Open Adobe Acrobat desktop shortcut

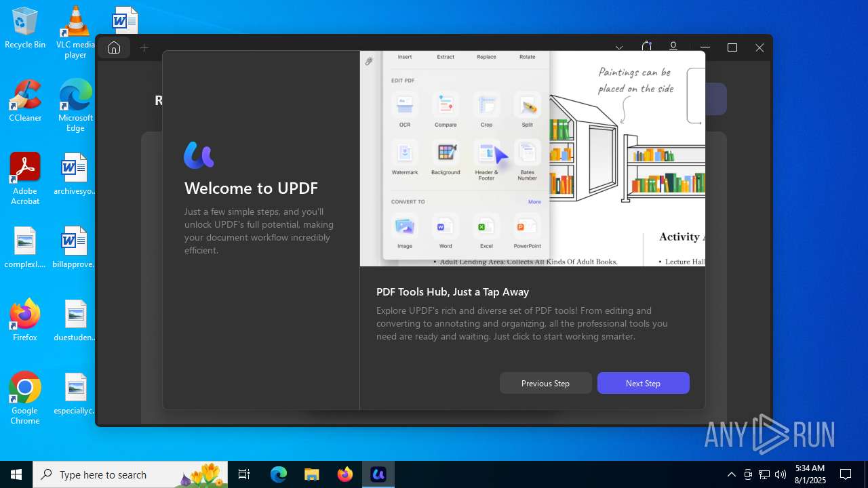tap(25, 179)
